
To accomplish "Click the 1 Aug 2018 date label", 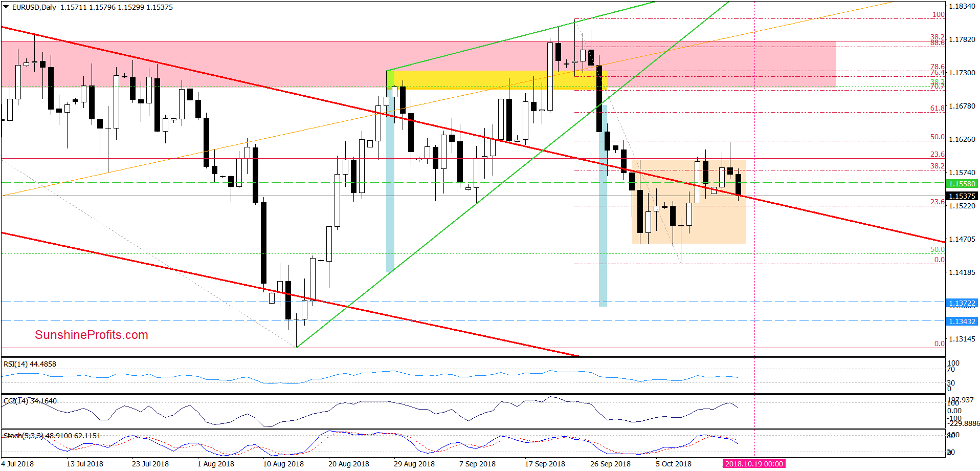I will pos(216,464).
